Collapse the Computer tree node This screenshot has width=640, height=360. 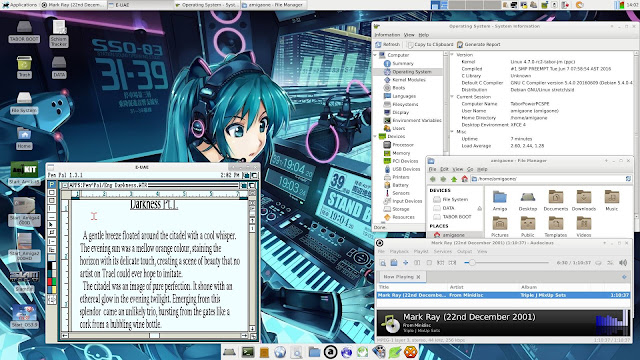click(376, 55)
